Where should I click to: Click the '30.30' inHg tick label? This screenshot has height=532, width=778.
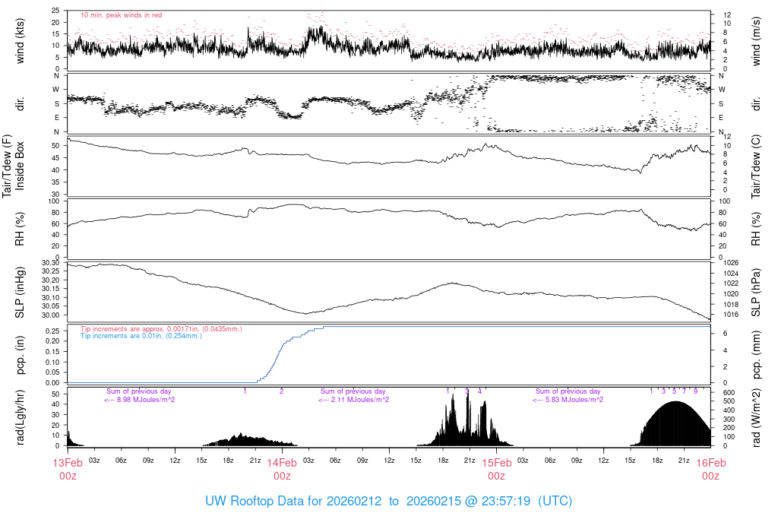coord(51,262)
